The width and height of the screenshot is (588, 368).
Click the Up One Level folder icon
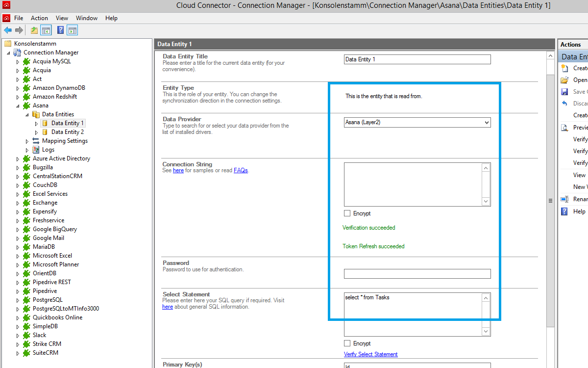coord(34,30)
